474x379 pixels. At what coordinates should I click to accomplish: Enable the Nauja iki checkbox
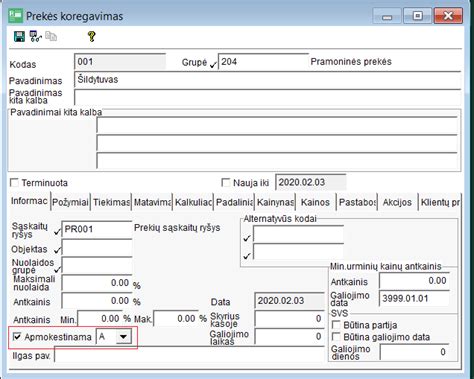(226, 183)
